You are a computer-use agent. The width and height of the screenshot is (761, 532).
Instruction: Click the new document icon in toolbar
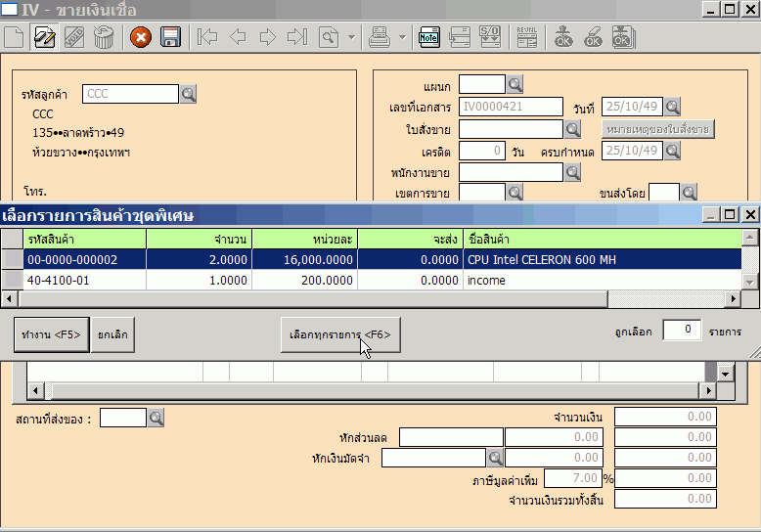[x=14, y=38]
